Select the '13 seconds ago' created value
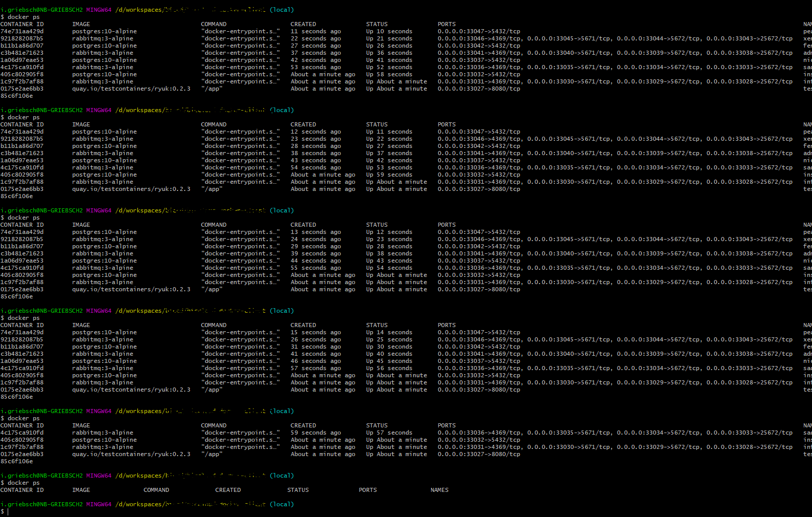Screen dimensions: 812x517 tap(316, 232)
